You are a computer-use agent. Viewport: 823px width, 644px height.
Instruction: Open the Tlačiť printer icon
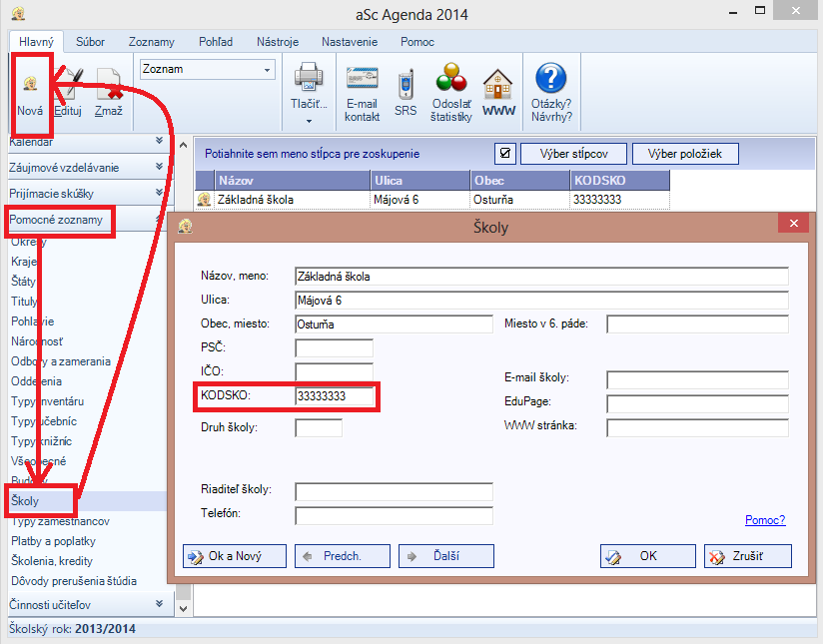[x=309, y=77]
